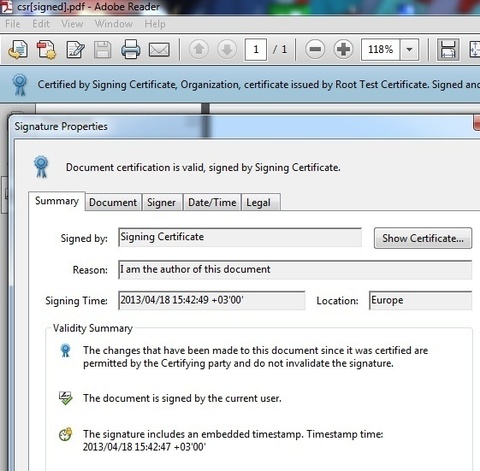Print the document with printer icon
The image size is (480, 471).
[x=130, y=49]
